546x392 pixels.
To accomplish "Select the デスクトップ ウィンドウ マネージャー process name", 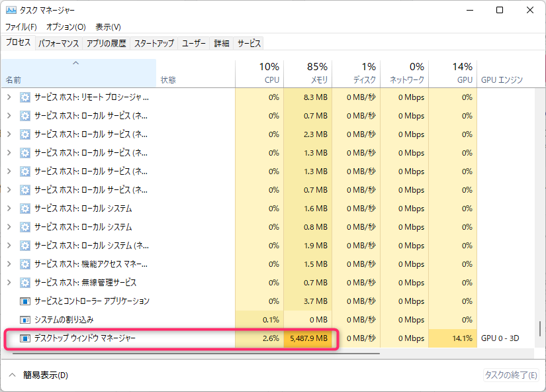I will click(x=85, y=338).
